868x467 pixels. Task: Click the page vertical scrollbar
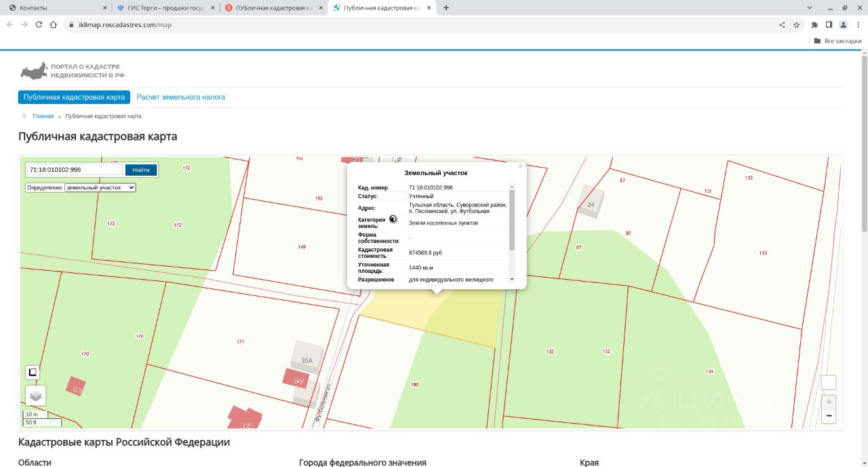[x=864, y=143]
